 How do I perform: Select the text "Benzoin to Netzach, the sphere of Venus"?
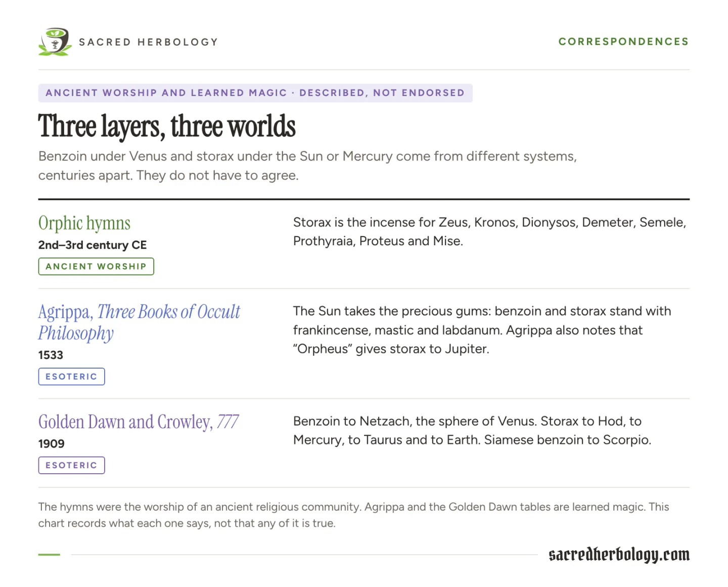(415, 421)
